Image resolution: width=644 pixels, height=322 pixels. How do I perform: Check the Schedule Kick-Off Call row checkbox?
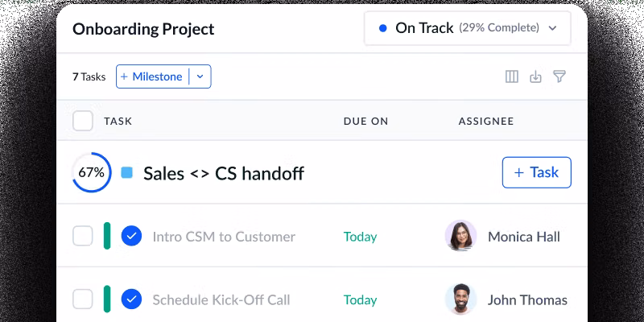(83, 299)
